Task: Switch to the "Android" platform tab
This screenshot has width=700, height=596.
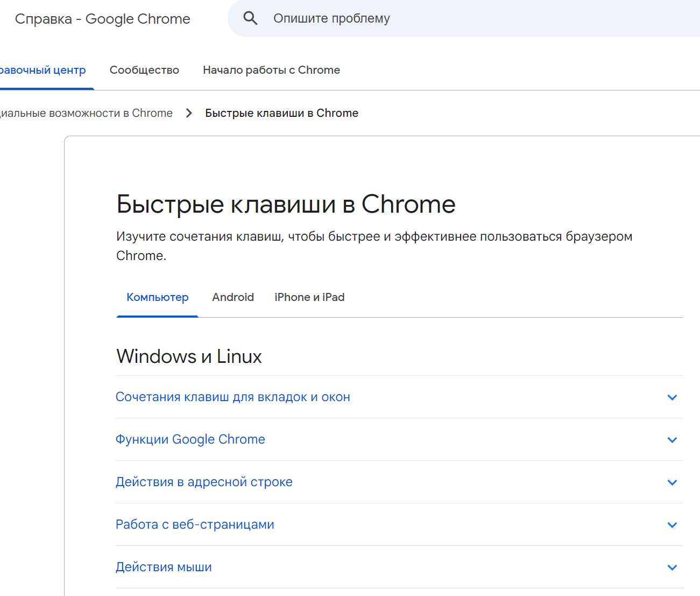Action: coord(233,297)
